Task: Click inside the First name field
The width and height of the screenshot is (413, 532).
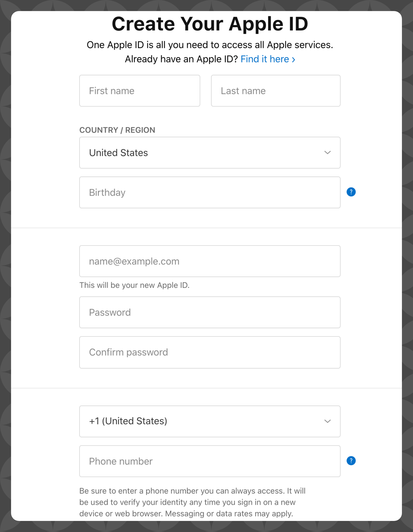Action: (139, 91)
